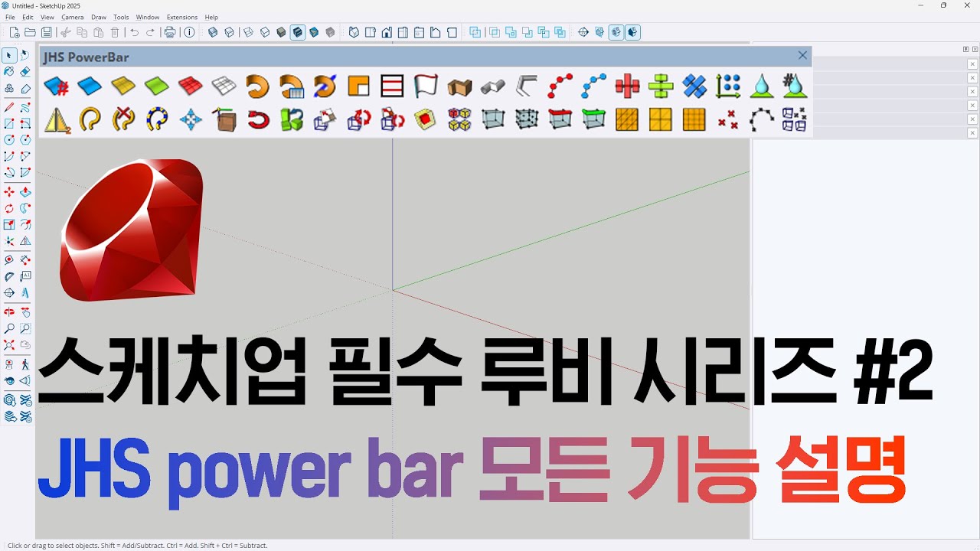The height and width of the screenshot is (551, 980).
Task: Click the Print icon
Action: point(170,32)
